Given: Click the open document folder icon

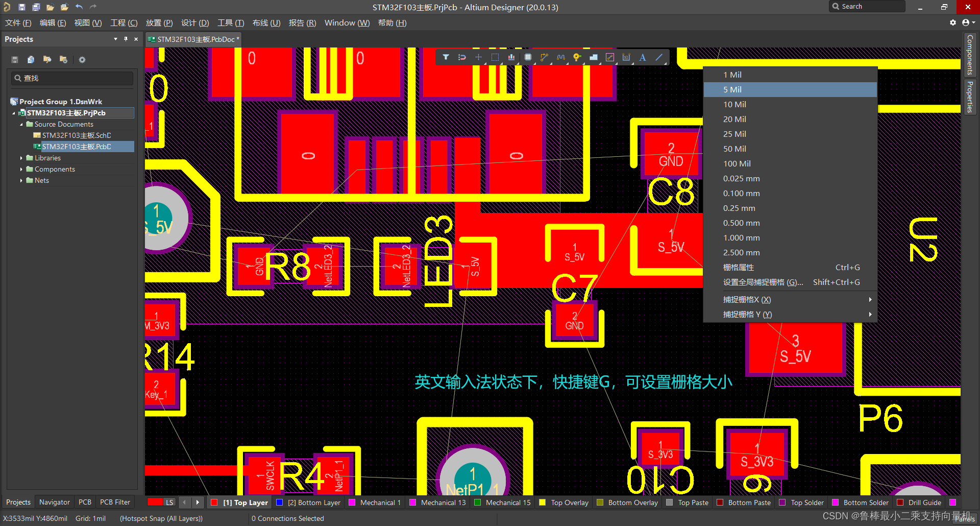Looking at the screenshot, I should (x=50, y=7).
